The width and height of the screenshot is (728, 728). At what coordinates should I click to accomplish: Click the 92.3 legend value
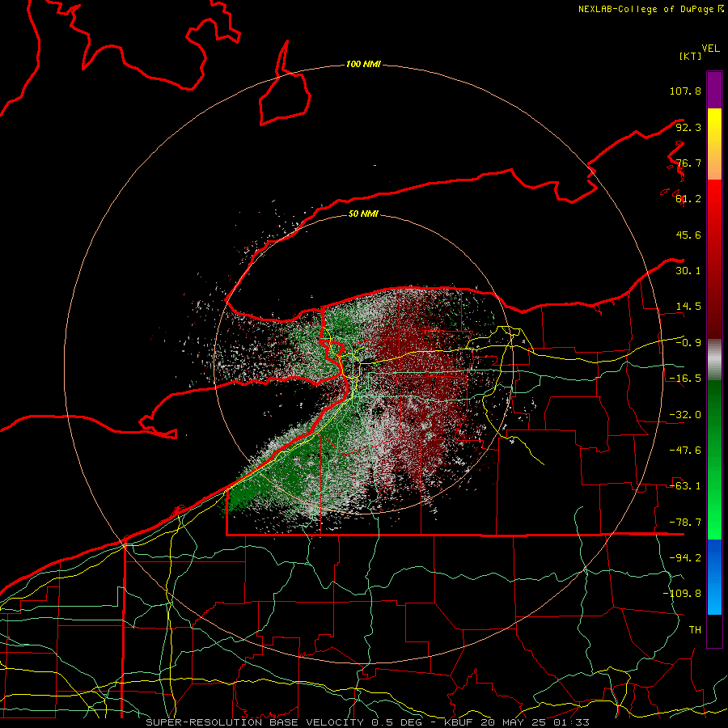point(688,127)
